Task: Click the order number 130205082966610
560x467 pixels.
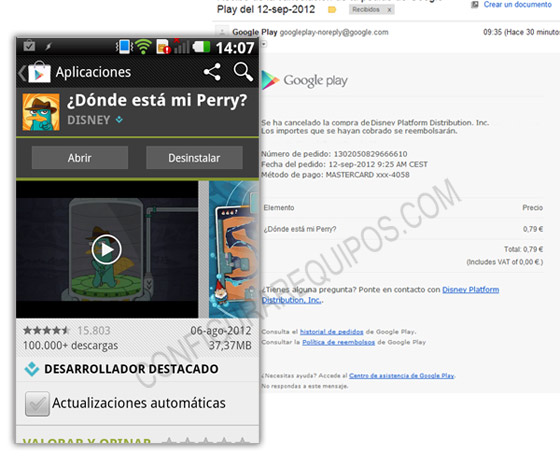Action: point(370,154)
